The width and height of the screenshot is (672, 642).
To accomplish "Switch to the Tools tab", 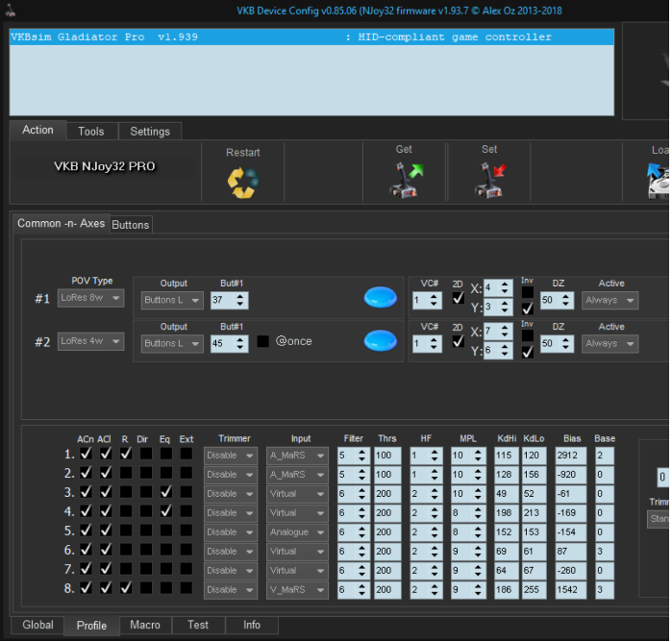I will [91, 132].
